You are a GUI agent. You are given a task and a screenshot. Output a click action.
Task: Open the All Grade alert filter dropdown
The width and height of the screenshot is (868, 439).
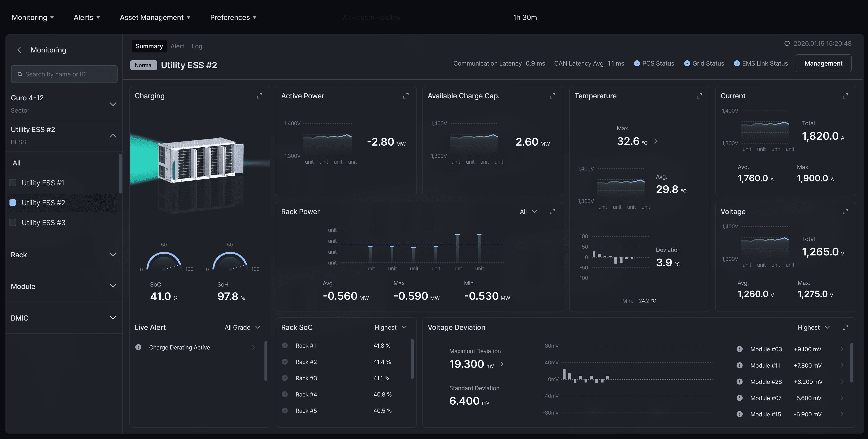242,328
